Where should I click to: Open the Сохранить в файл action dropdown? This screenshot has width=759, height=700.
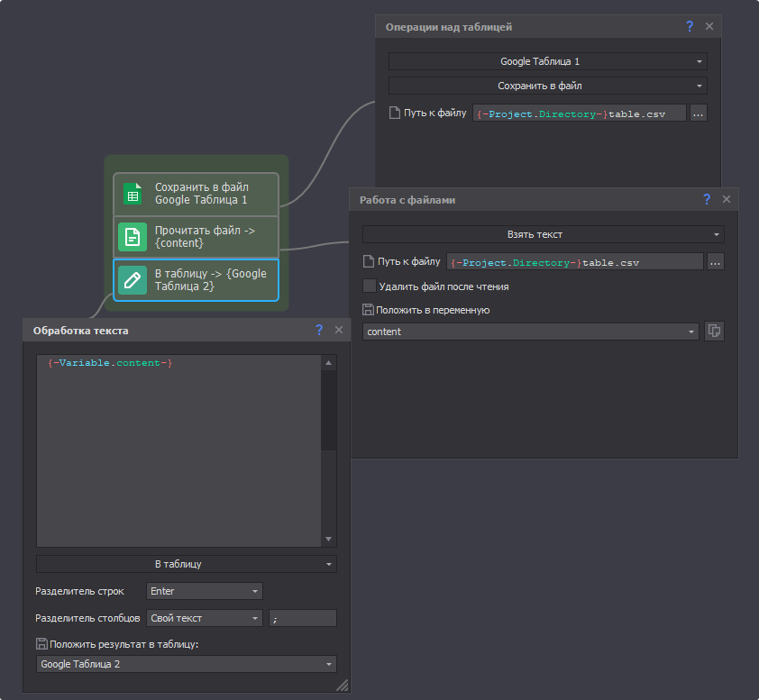coord(547,86)
